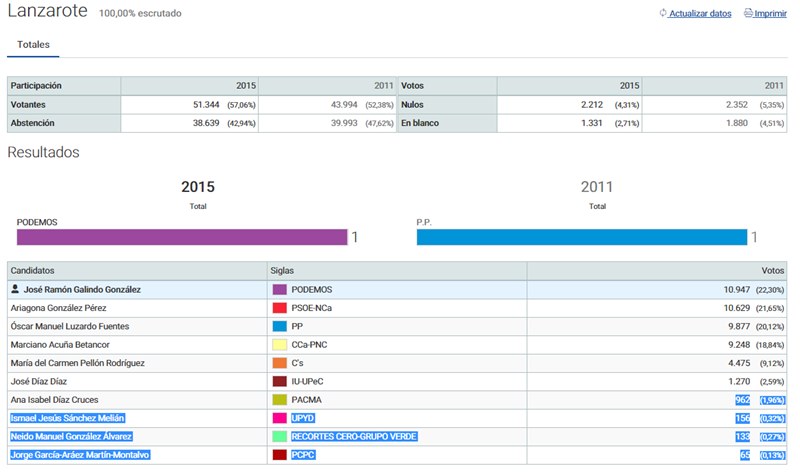
Task: Click the printer icon beside Imprimir
Action: click(748, 14)
